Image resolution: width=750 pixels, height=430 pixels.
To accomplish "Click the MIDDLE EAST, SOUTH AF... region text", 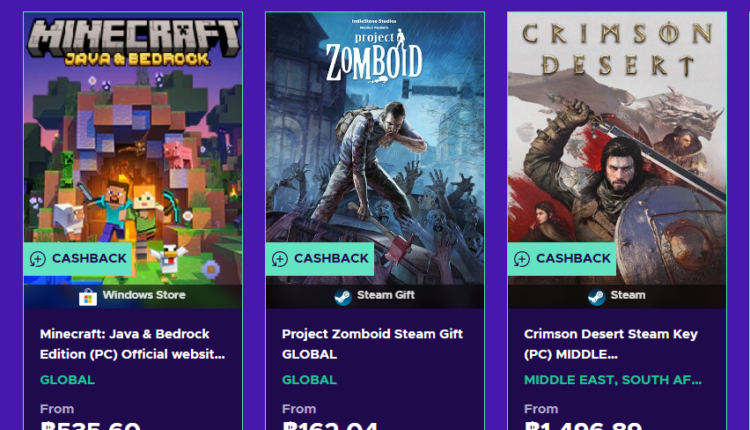I will (613, 380).
